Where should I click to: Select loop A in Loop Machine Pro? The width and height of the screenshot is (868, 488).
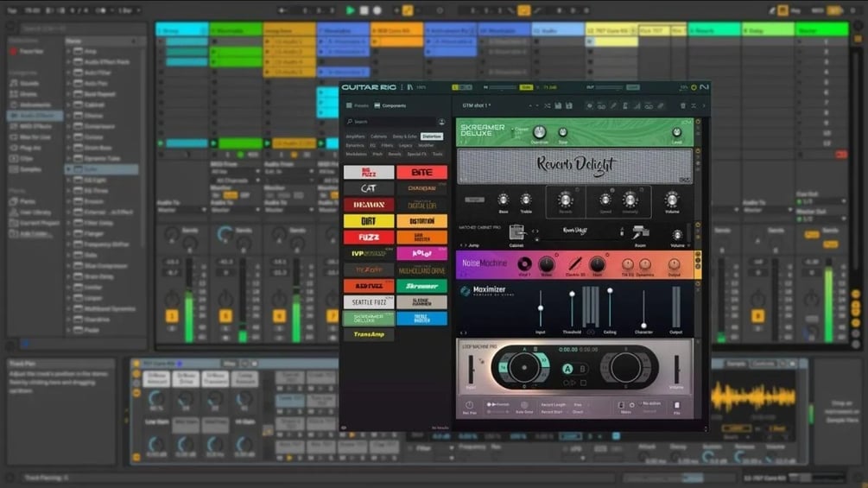(x=567, y=369)
